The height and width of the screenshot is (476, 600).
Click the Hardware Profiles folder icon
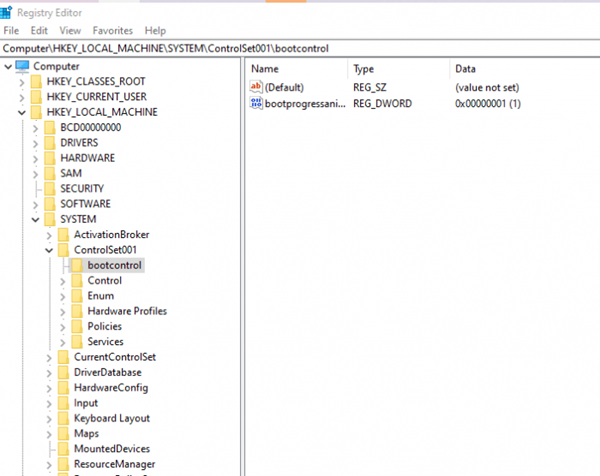pyautogui.click(x=77, y=311)
